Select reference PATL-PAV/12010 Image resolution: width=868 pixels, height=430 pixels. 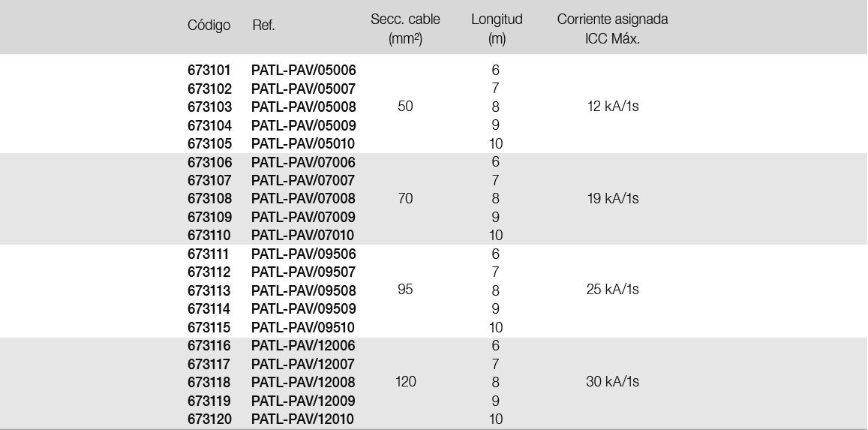[302, 419]
